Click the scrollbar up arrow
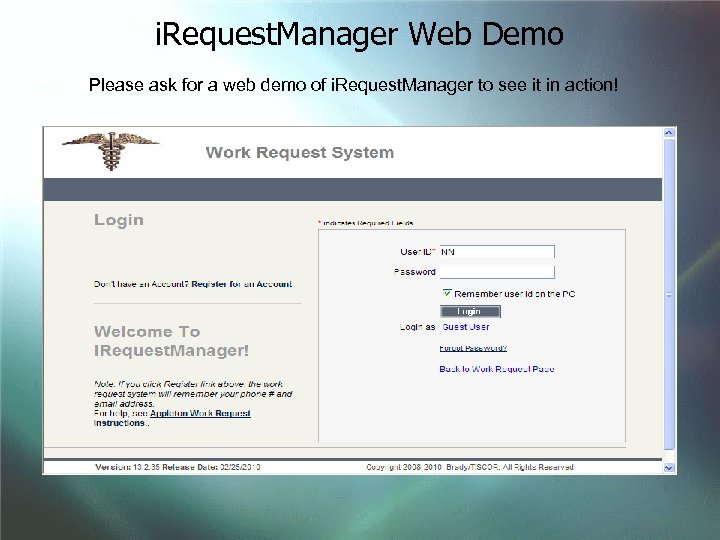 669,133
